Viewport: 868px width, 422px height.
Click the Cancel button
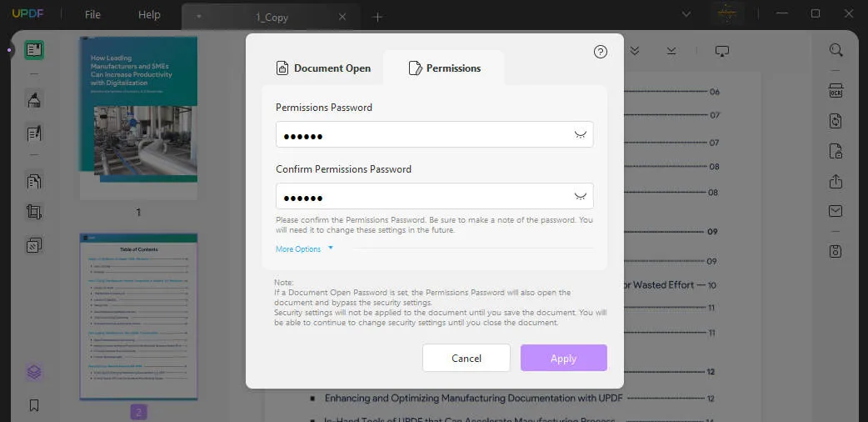[466, 358]
